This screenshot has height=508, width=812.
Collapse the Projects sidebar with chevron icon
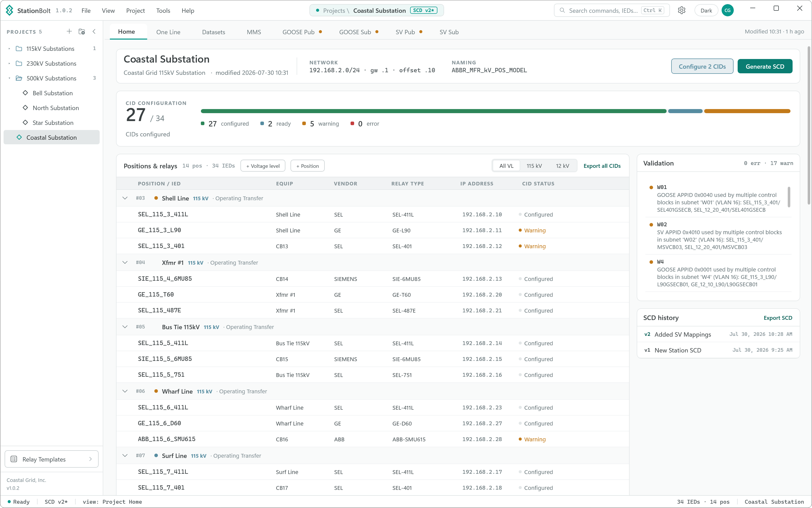point(94,31)
